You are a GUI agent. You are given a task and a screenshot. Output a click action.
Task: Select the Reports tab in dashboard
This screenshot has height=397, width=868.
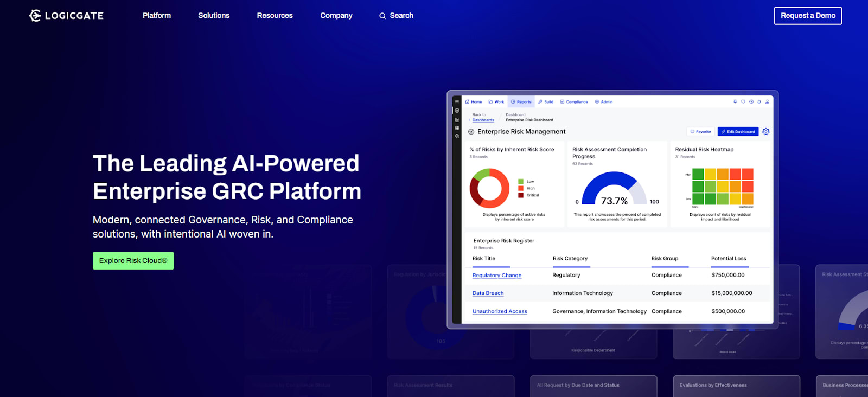coord(521,101)
